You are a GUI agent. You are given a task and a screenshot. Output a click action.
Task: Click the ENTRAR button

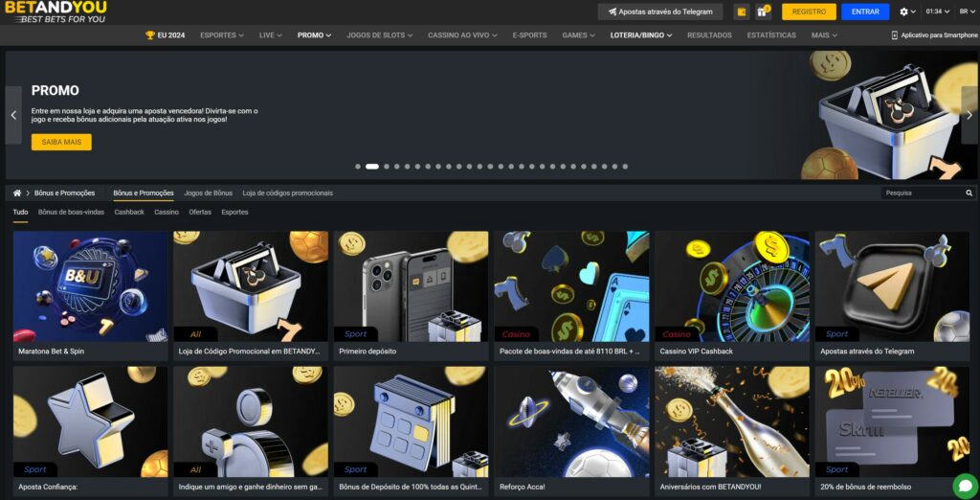click(x=865, y=11)
